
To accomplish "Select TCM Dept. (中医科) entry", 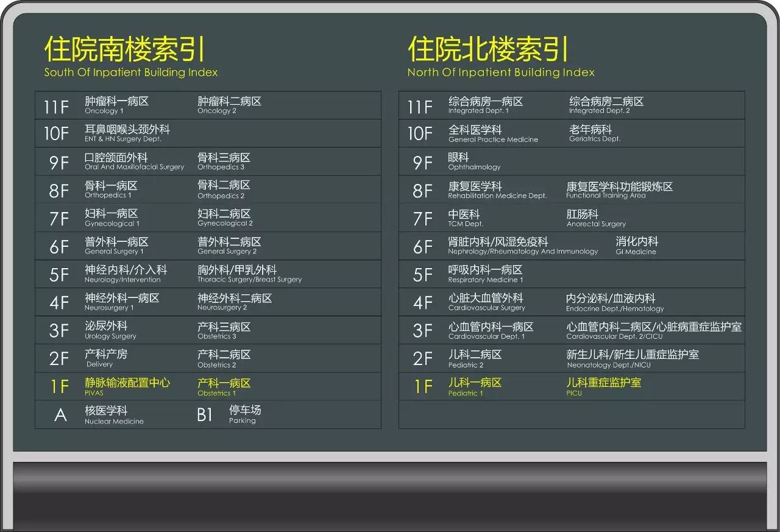I will click(x=466, y=218).
